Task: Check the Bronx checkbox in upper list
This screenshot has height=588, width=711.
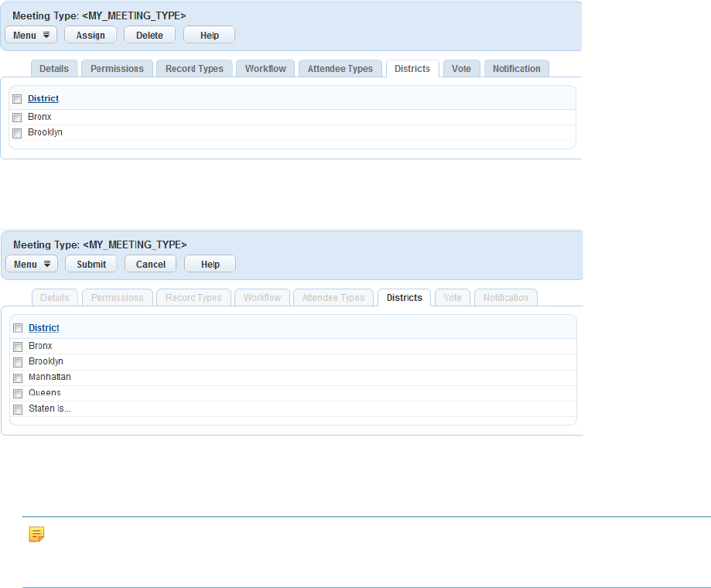Action: pyautogui.click(x=17, y=118)
